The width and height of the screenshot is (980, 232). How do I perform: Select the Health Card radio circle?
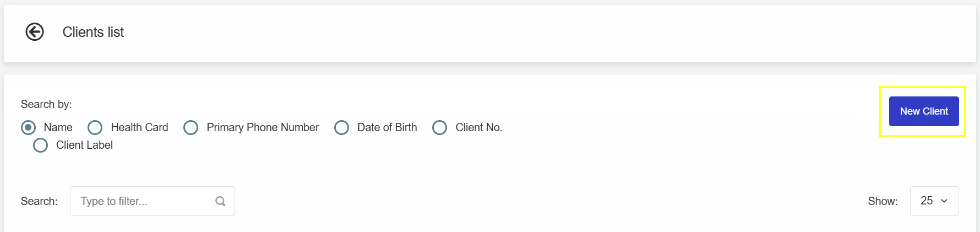coord(95,127)
